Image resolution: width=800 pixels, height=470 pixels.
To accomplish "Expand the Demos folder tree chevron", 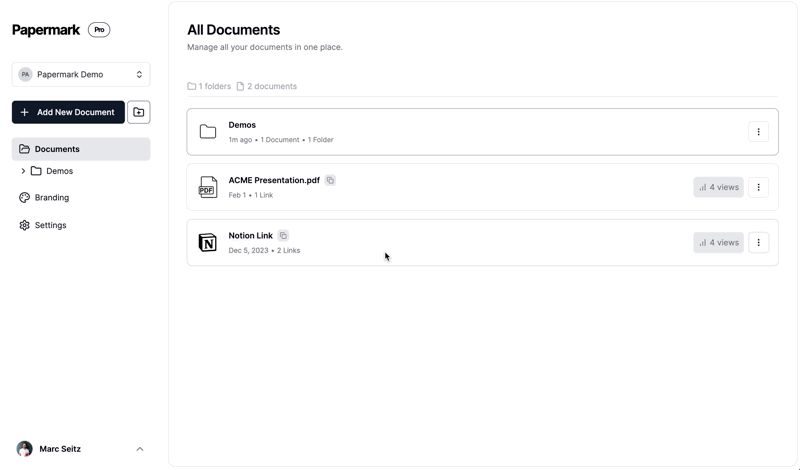I will (x=23, y=171).
